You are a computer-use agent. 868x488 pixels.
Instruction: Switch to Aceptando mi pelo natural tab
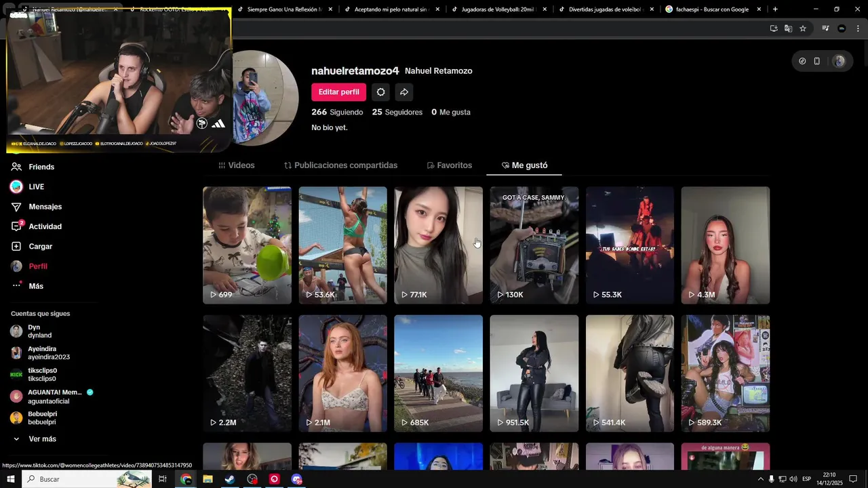point(391,9)
